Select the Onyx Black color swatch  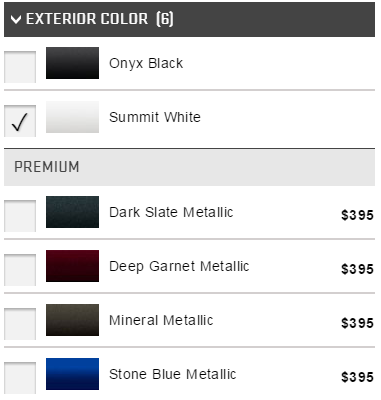(72, 63)
